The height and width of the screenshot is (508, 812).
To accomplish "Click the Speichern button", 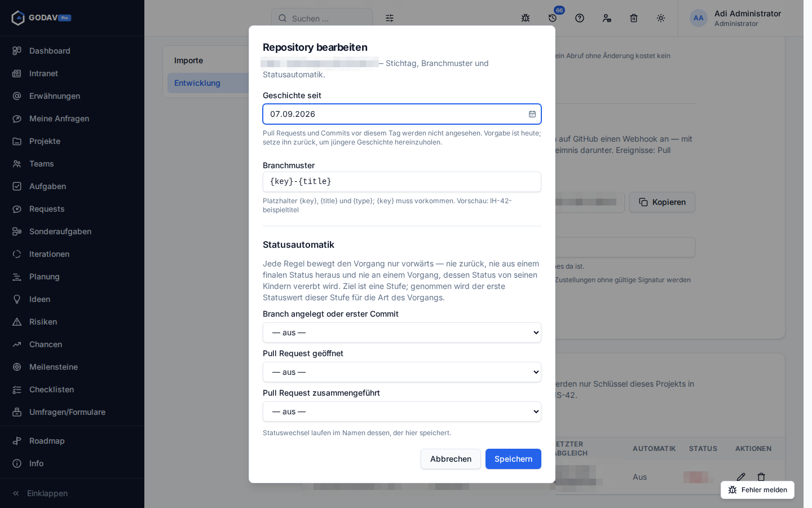I will (x=513, y=459).
